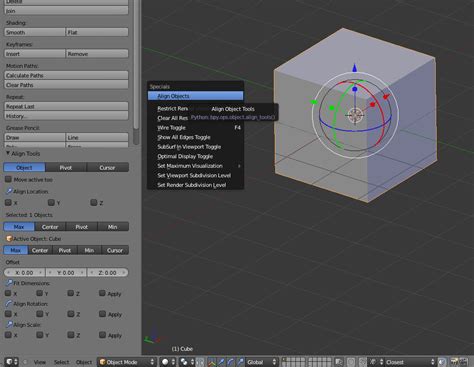Image resolution: width=474 pixels, height=367 pixels.
Task: Enable the scale manipulator icon
Action: 240,362
